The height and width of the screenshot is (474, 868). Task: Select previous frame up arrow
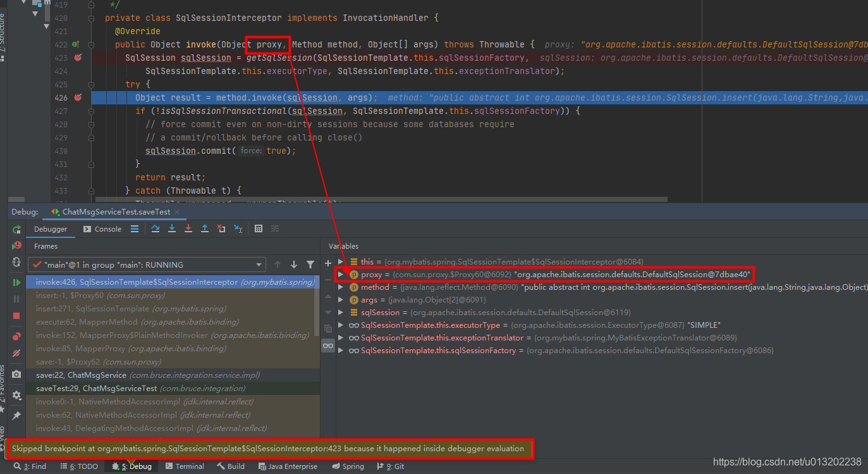pos(278,265)
